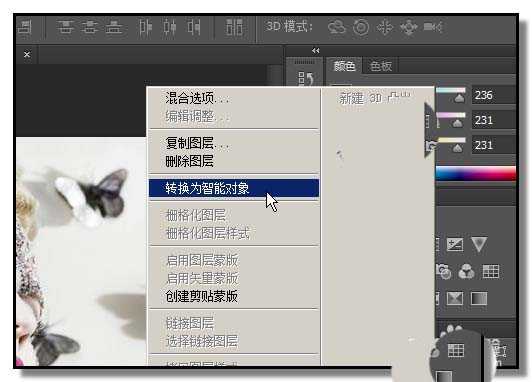532x382 pixels.
Task: Select the 3D scale camera icon
Action: pos(433,26)
